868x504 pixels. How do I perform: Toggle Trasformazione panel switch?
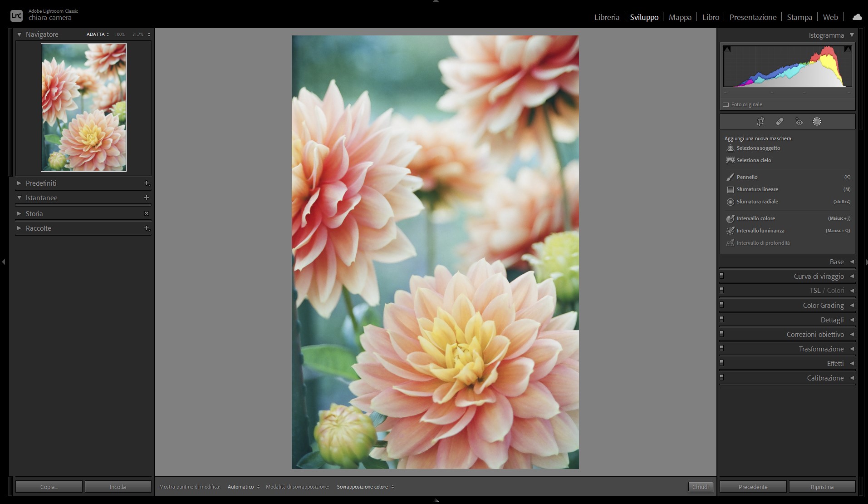point(722,348)
